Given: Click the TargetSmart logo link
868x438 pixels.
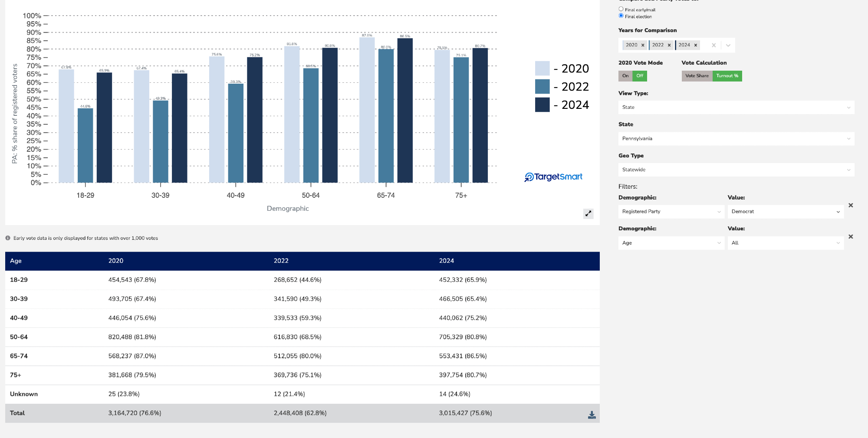Looking at the screenshot, I should pyautogui.click(x=553, y=177).
